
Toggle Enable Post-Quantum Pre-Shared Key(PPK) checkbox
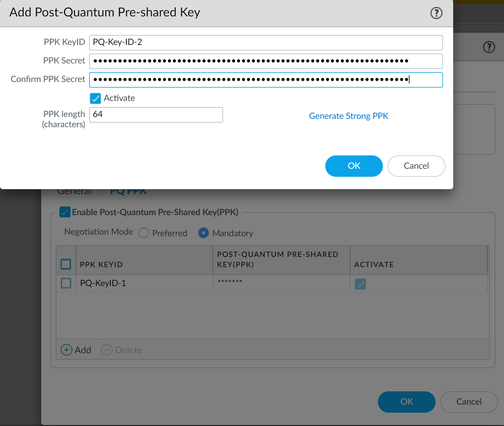(65, 212)
